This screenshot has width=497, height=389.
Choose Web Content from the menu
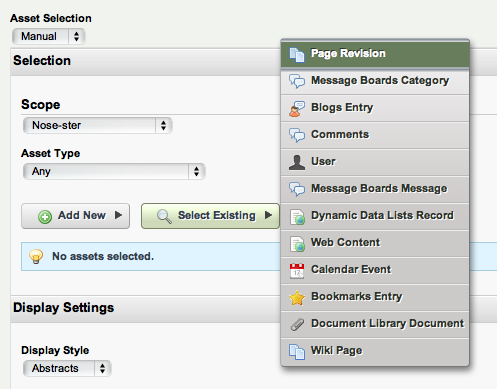pyautogui.click(x=375, y=243)
